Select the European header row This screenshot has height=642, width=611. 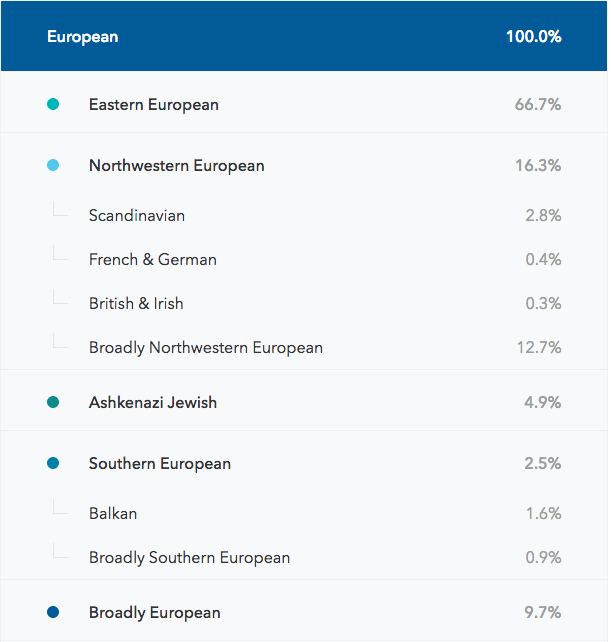pyautogui.click(x=304, y=36)
